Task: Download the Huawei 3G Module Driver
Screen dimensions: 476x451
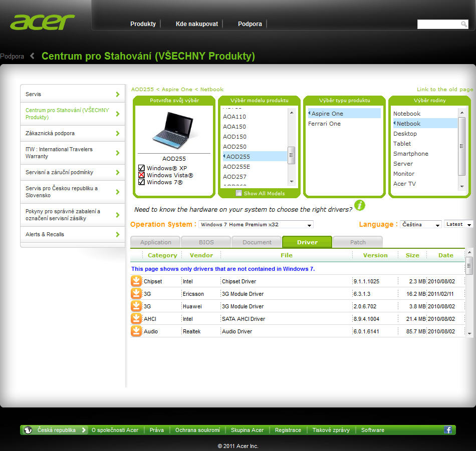Action: click(136, 306)
